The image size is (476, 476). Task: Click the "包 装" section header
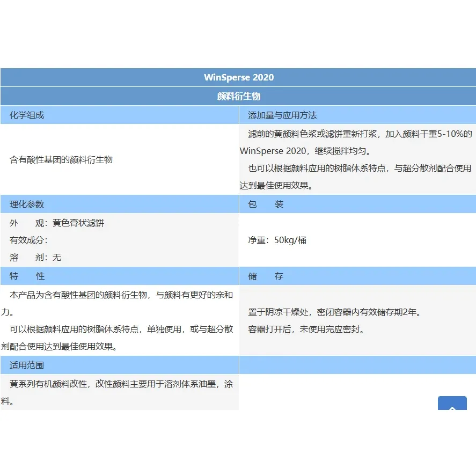coord(357,204)
